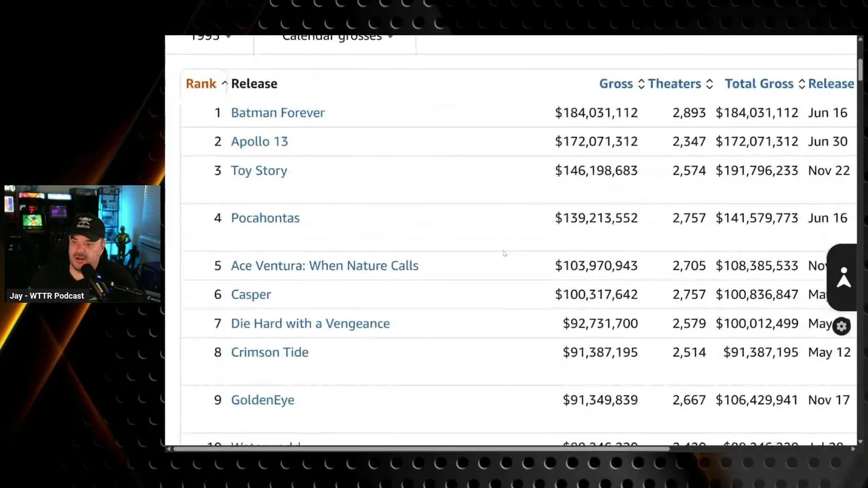868x488 pixels.
Task: Click the horizontal scrollbar right arrow
Action: (x=852, y=448)
